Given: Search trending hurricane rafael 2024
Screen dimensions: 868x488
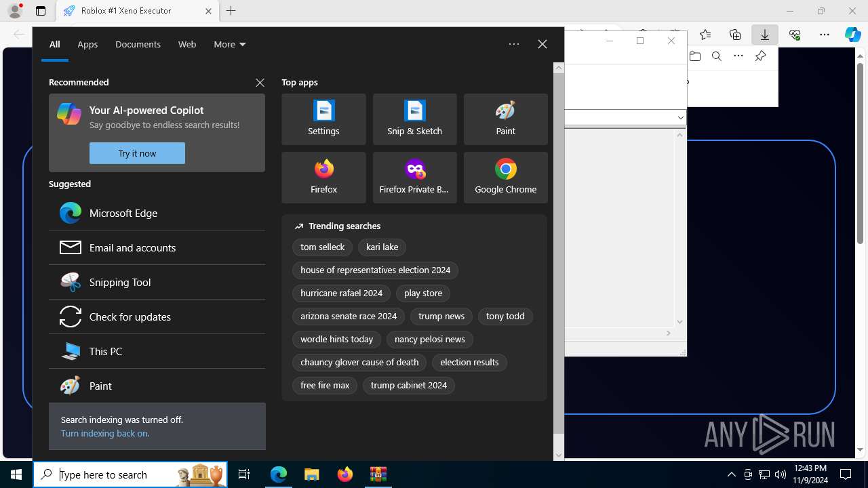Looking at the screenshot, I should tap(341, 293).
